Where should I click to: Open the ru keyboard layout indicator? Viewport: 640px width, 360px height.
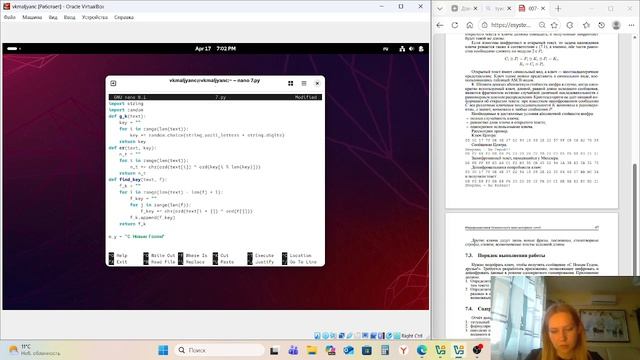point(385,49)
